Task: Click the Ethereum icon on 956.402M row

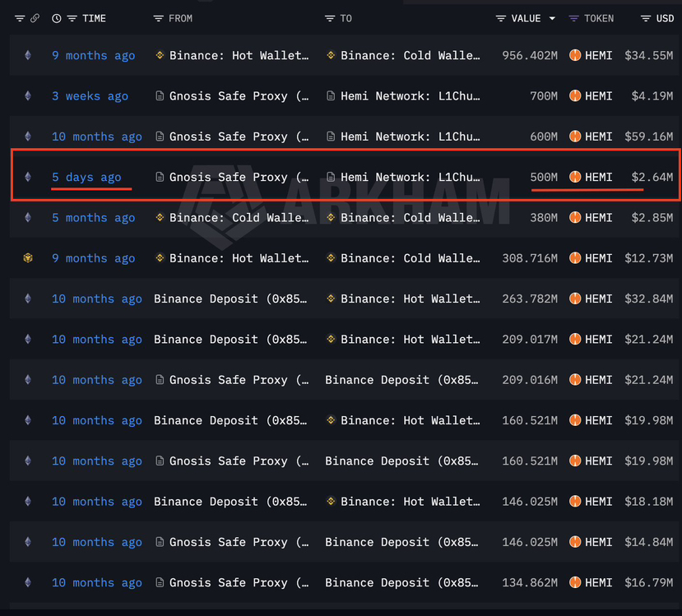Action: 28,55
